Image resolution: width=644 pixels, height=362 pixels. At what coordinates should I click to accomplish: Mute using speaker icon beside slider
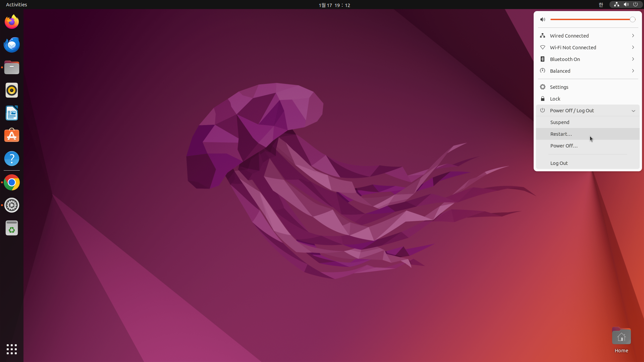click(x=543, y=19)
